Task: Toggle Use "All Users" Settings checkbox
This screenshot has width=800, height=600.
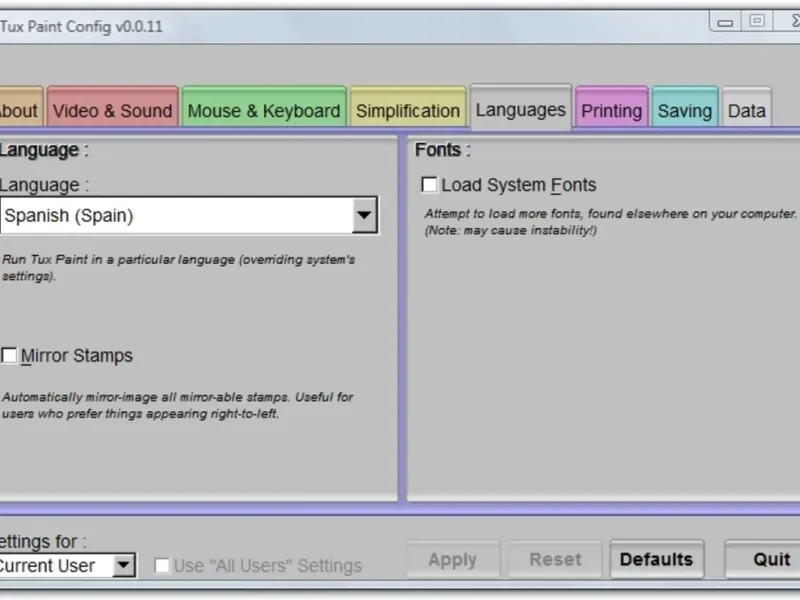Action: coord(162,565)
